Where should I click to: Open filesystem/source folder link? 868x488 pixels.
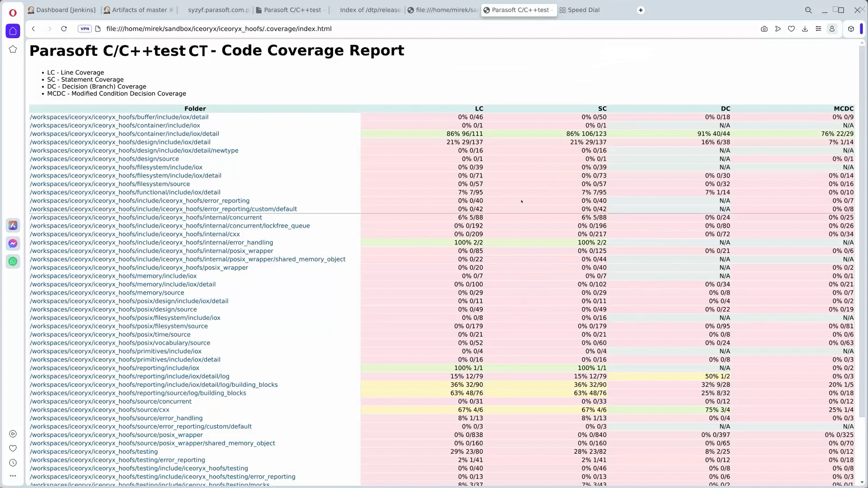tap(110, 184)
